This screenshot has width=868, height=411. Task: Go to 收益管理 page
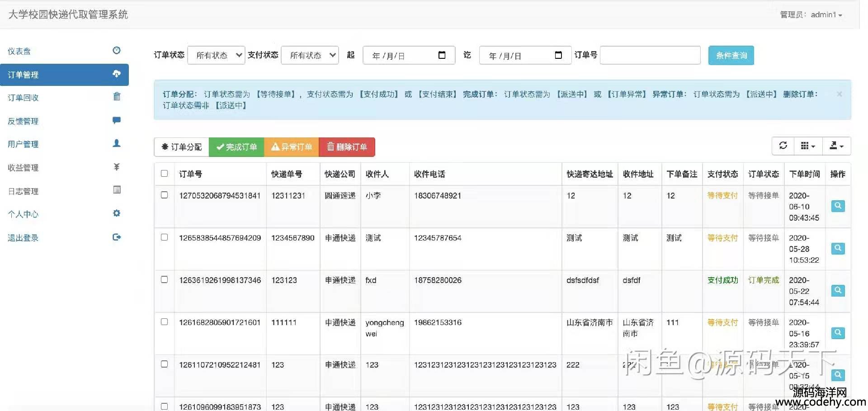click(64, 168)
